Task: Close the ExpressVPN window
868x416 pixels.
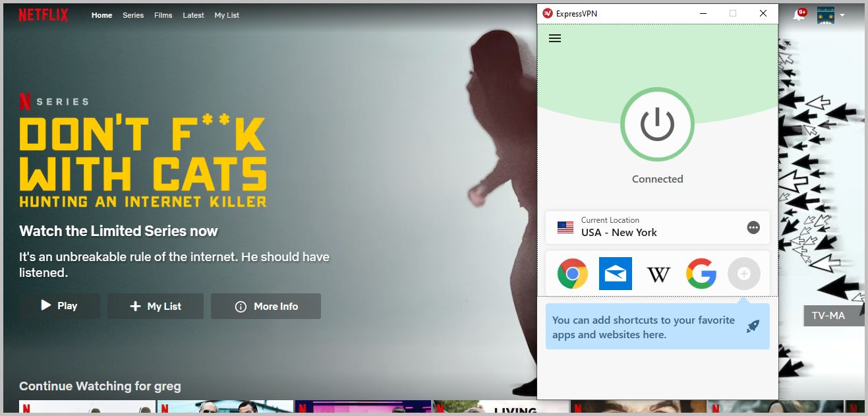Action: (x=763, y=13)
